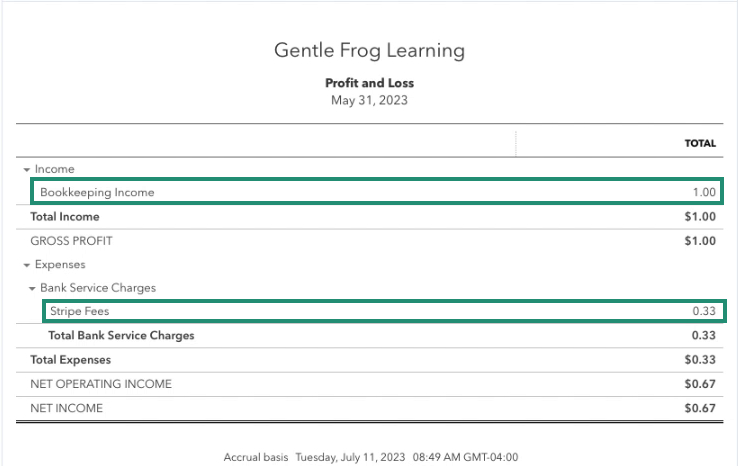This screenshot has width=739, height=466.
Task: Select the Total Bank Service Charges amount
Action: 704,335
